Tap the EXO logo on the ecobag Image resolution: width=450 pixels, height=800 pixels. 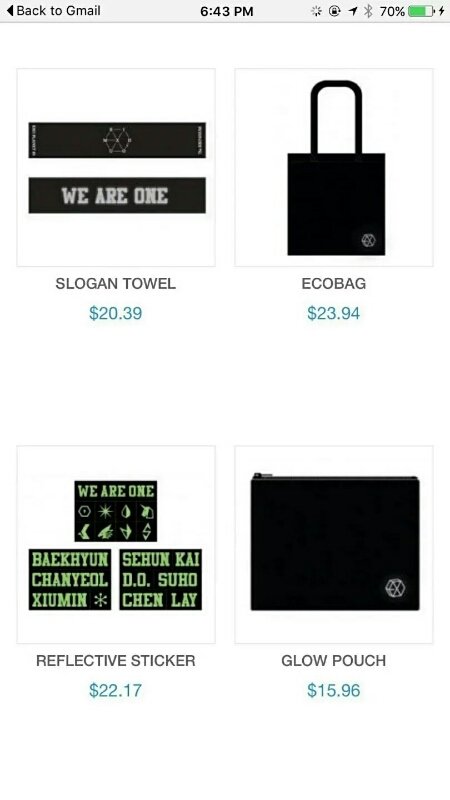[x=368, y=240]
